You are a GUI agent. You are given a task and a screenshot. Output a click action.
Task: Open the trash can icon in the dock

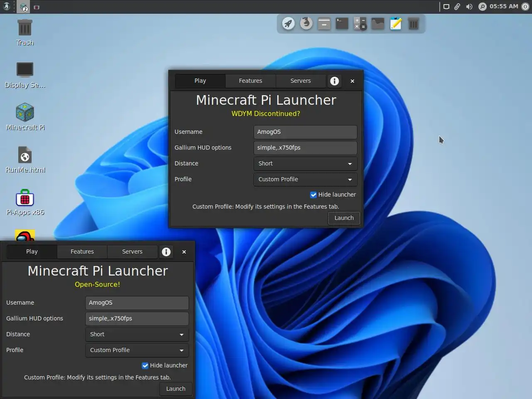[414, 24]
